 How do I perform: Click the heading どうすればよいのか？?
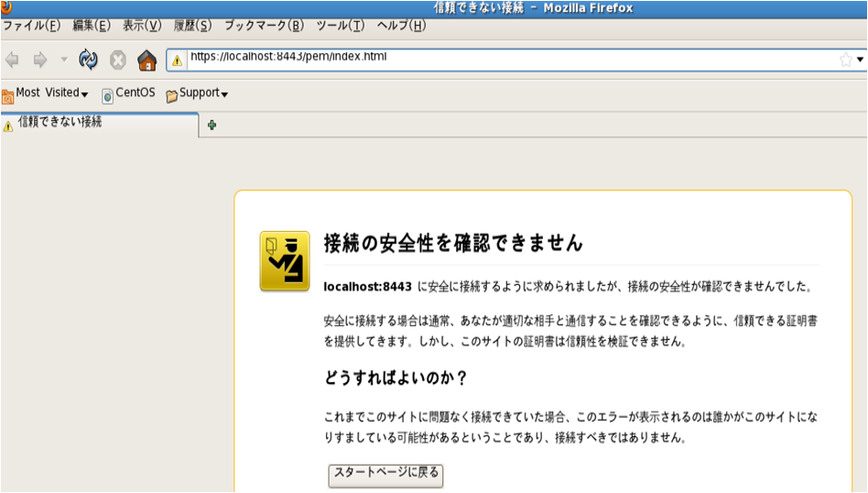tap(396, 378)
